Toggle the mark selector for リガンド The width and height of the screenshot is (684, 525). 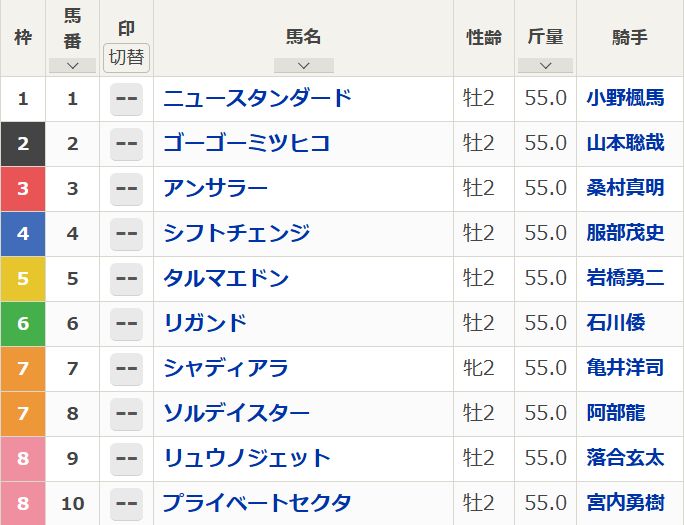(127, 324)
